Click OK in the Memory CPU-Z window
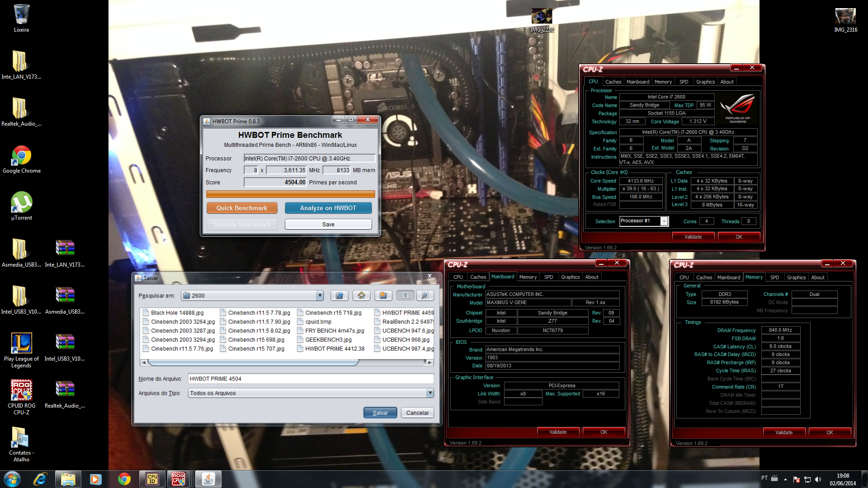Image resolution: width=868 pixels, height=488 pixels. coord(830,432)
